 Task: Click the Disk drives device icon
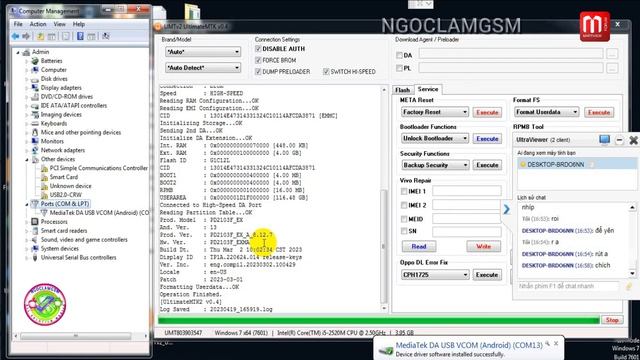pos(35,79)
